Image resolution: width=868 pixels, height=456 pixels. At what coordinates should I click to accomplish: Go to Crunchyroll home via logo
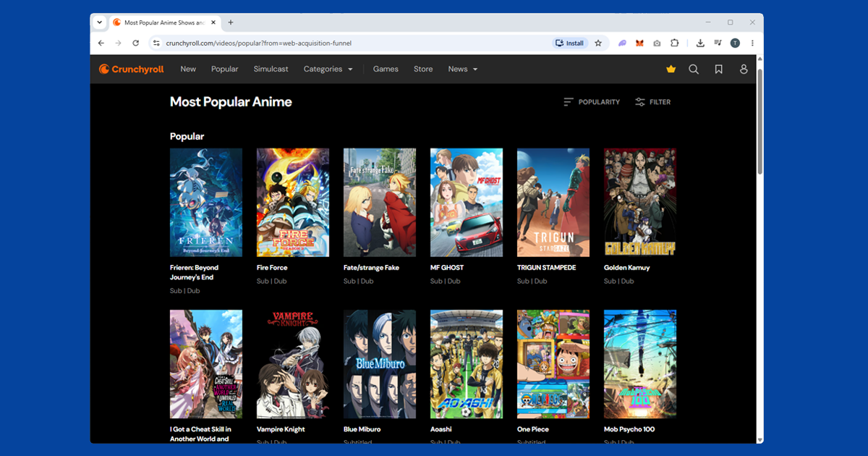click(132, 69)
